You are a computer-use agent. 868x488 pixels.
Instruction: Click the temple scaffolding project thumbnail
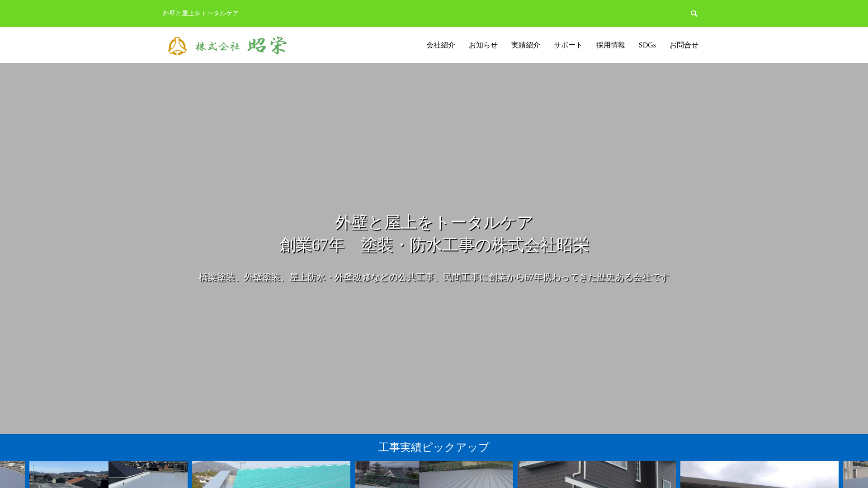pyautogui.click(x=387, y=474)
